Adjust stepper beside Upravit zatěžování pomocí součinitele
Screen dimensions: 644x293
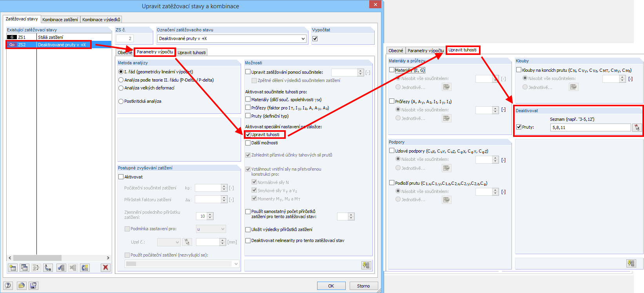click(x=361, y=72)
